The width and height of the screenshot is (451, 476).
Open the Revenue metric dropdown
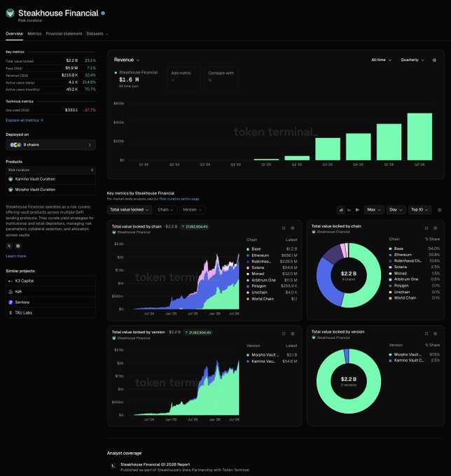pyautogui.click(x=127, y=59)
